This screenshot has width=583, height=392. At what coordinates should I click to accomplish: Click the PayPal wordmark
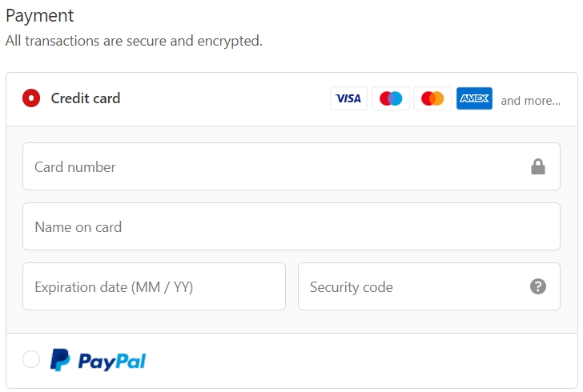pos(112,361)
